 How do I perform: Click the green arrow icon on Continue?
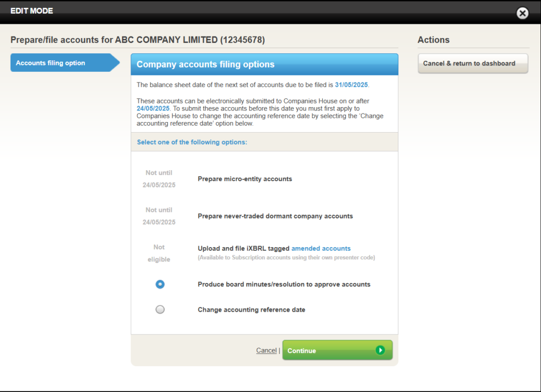tap(380, 350)
